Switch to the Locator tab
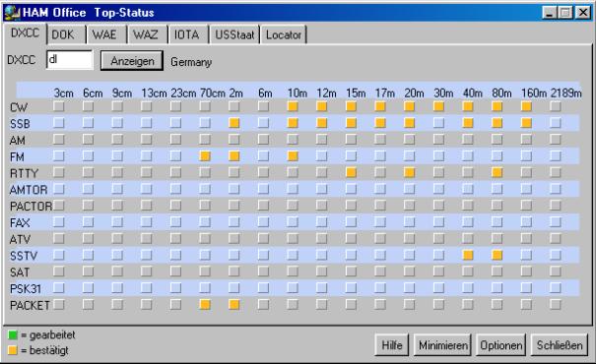 tap(284, 34)
